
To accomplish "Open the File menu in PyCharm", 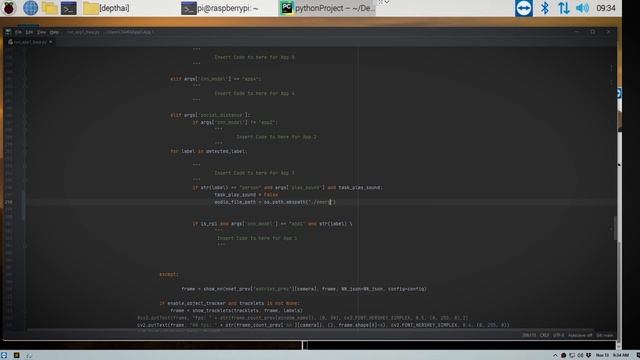I will click(18, 32).
